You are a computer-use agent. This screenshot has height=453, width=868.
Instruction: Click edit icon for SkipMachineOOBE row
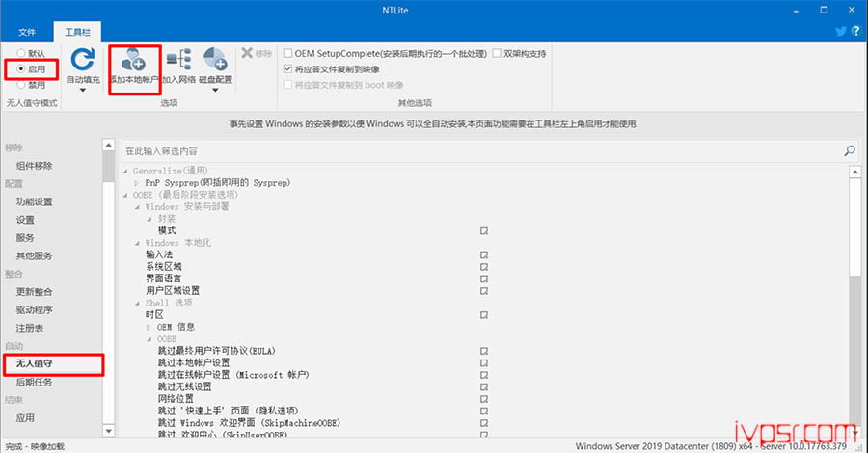[x=484, y=423]
